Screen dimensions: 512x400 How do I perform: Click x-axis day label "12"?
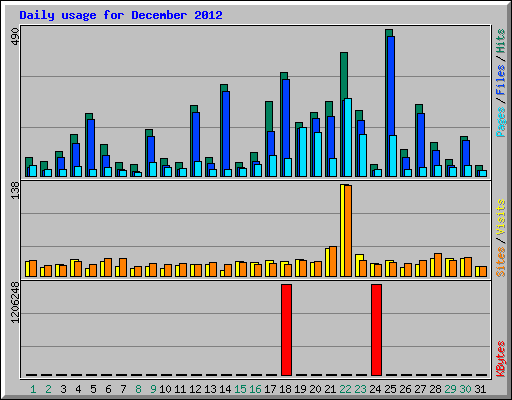[195, 389]
